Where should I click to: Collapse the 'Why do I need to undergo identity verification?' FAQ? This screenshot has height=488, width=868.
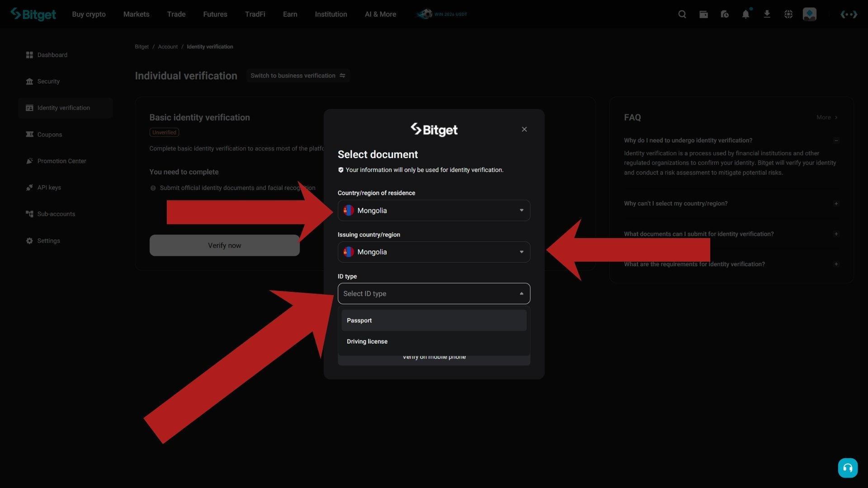coord(836,141)
